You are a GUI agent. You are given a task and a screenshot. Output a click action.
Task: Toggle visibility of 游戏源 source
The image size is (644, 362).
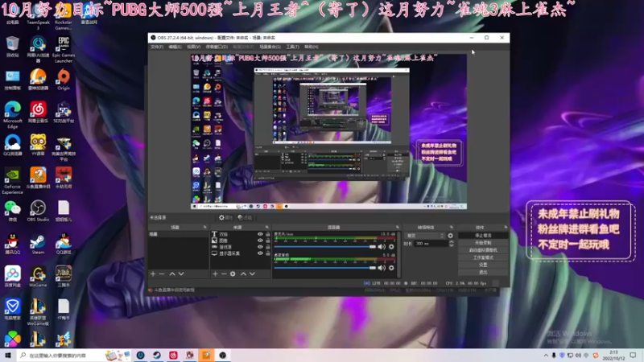click(x=260, y=247)
